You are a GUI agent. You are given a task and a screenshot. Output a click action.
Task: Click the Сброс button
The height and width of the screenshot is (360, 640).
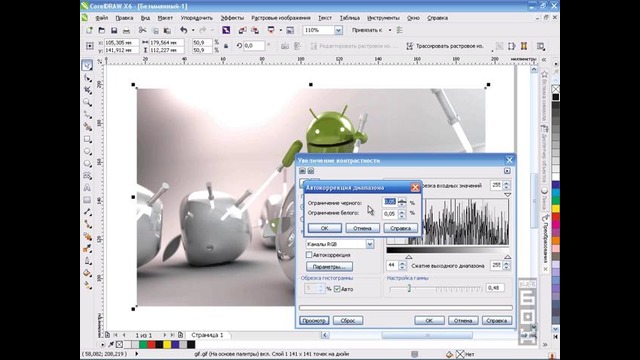click(x=348, y=320)
